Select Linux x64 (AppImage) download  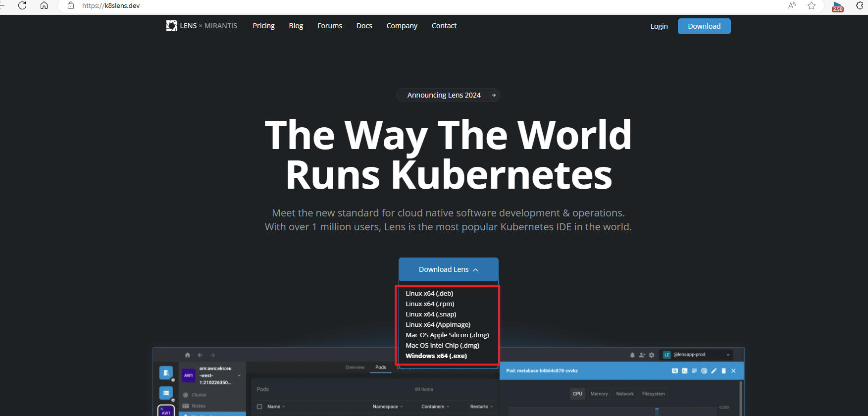[x=438, y=324]
